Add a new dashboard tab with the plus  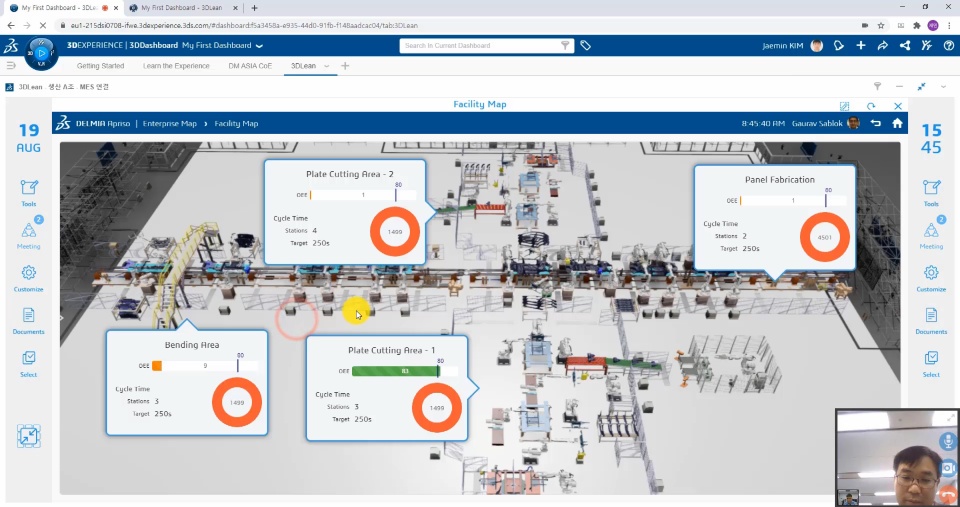345,66
